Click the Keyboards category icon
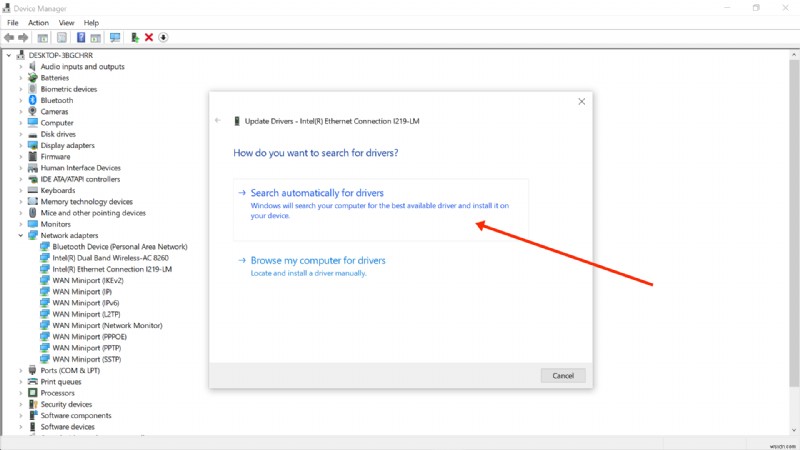800x450 pixels. pyautogui.click(x=33, y=190)
